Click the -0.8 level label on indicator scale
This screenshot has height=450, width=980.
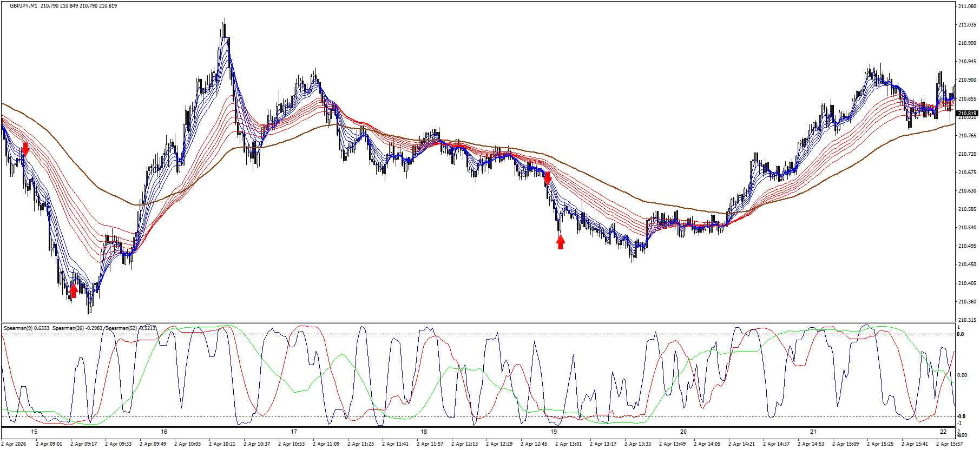(x=961, y=416)
